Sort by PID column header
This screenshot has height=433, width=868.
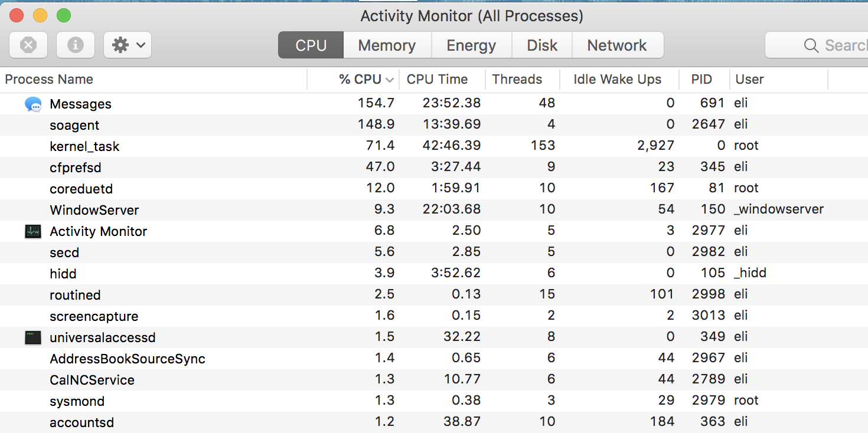(702, 80)
